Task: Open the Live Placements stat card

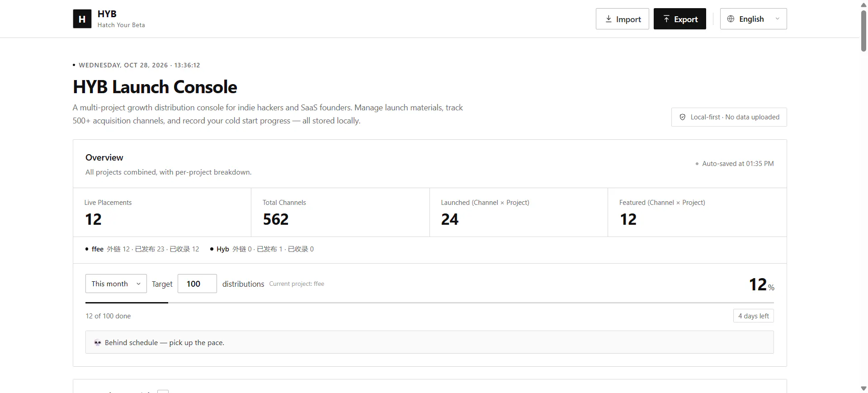Action: click(x=162, y=213)
